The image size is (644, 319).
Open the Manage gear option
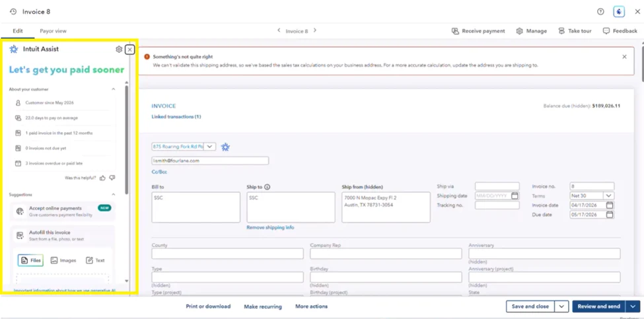pyautogui.click(x=532, y=31)
